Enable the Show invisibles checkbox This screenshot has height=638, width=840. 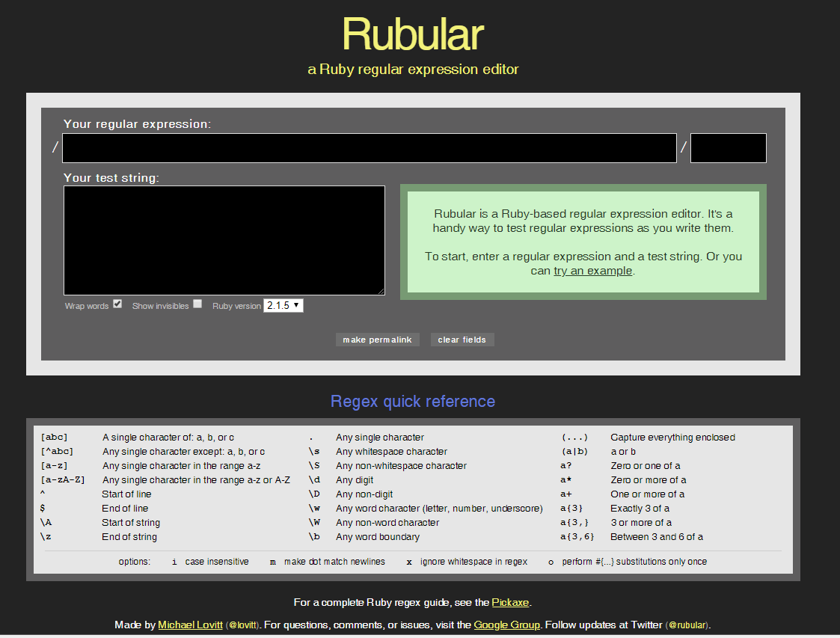point(197,304)
